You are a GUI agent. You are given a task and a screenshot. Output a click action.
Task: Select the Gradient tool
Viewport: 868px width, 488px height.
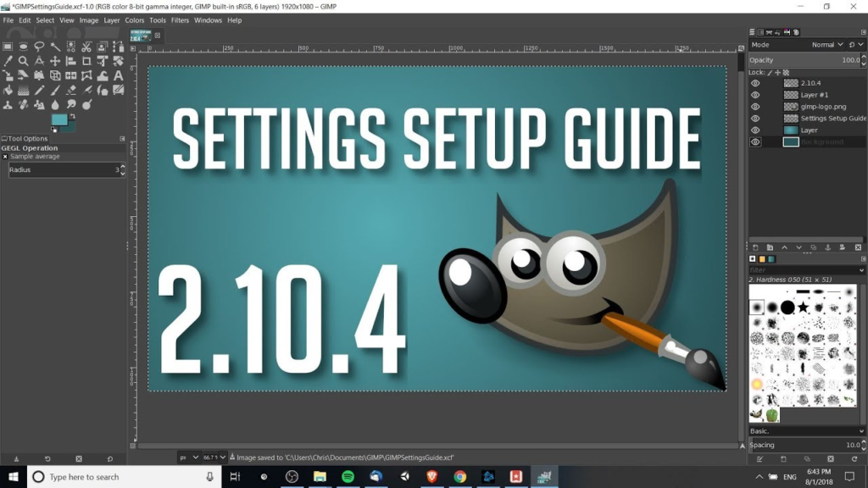point(23,90)
